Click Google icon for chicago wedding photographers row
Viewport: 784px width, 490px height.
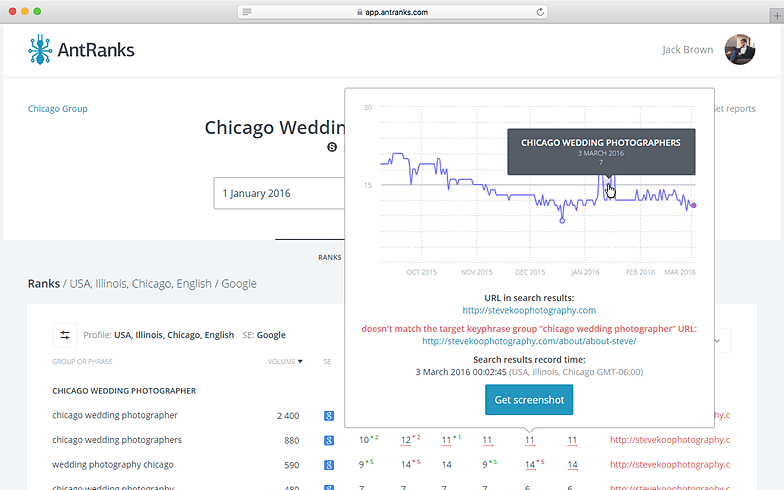[328, 440]
